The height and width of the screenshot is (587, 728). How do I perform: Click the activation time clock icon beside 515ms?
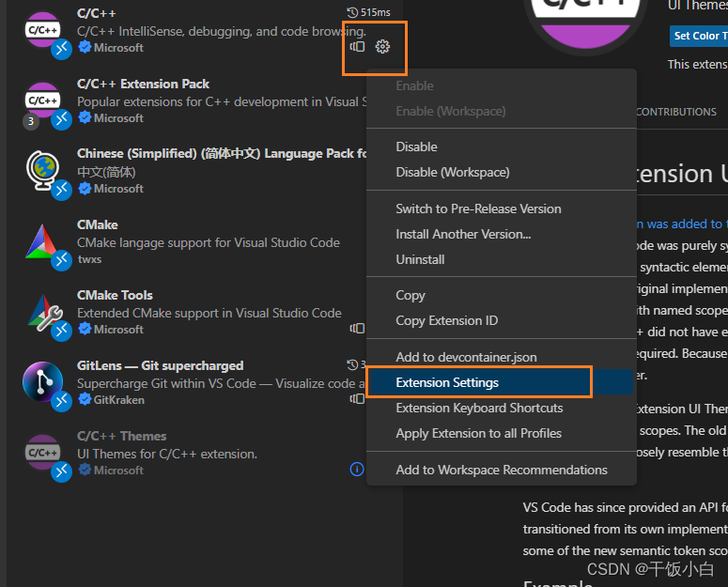click(352, 12)
